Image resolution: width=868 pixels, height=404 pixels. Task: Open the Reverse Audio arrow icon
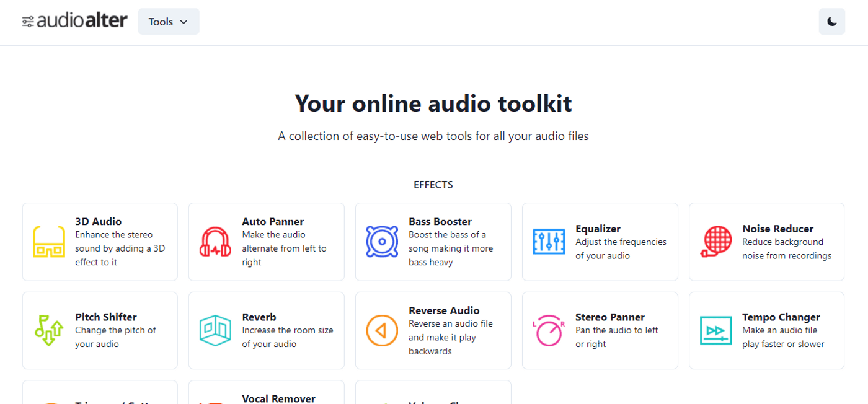382,330
